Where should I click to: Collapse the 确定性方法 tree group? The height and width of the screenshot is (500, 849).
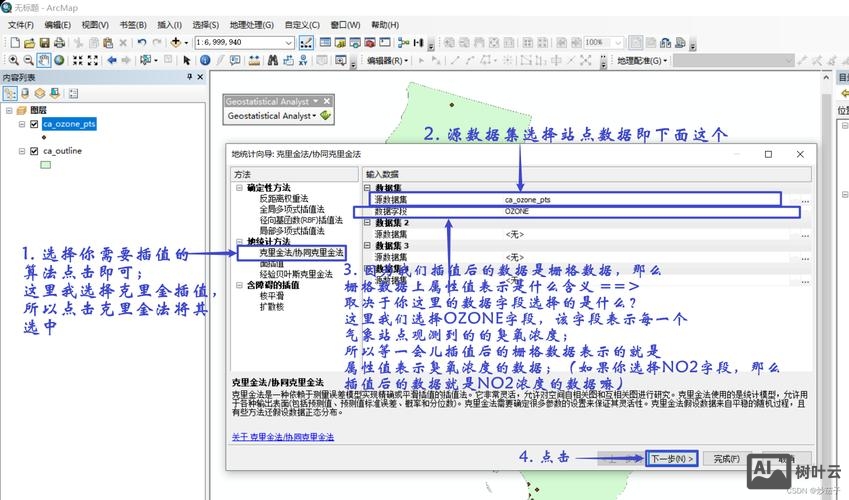(x=239, y=188)
